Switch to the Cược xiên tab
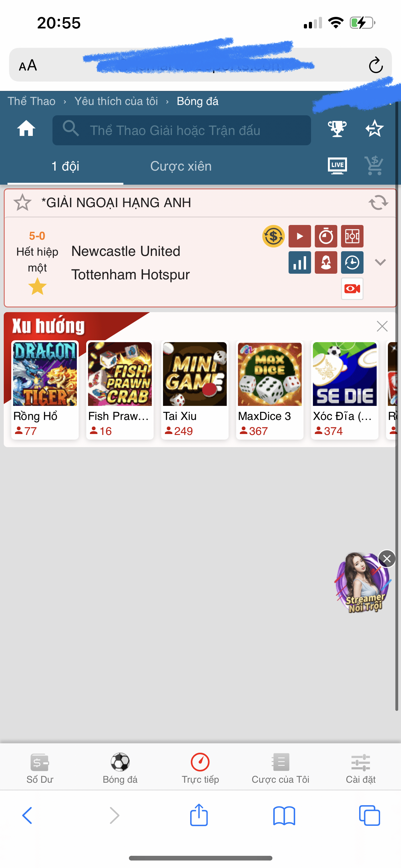Image resolution: width=401 pixels, height=868 pixels. pyautogui.click(x=181, y=166)
